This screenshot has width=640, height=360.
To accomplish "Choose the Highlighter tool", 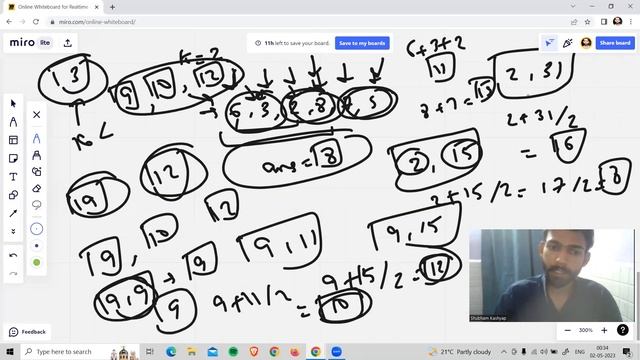I will [x=36, y=155].
